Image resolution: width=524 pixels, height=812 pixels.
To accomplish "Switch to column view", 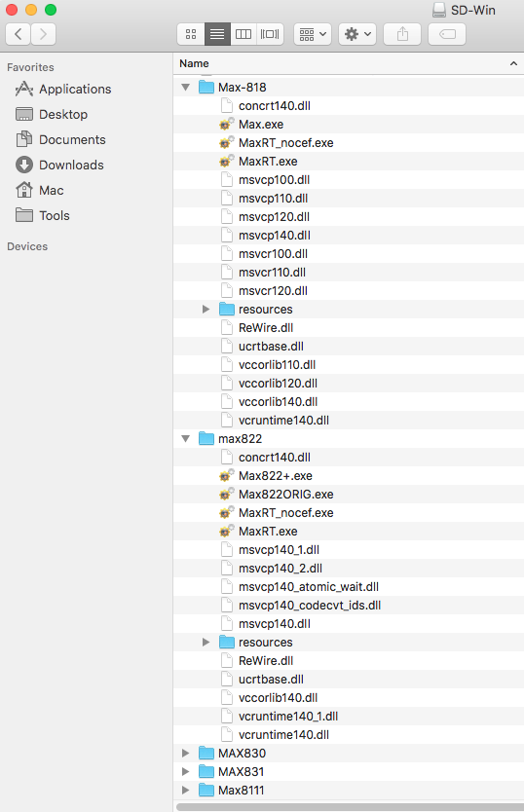I will coord(243,34).
